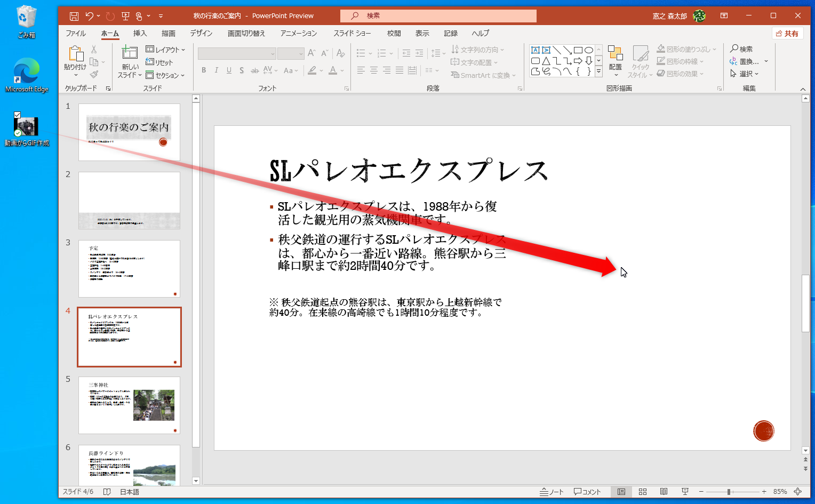Click the zoom slider handle
815x504 pixels.
729,492
